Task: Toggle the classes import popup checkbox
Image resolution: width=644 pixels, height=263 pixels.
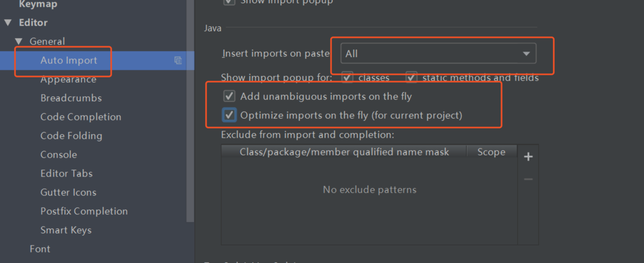Action: pyautogui.click(x=347, y=78)
